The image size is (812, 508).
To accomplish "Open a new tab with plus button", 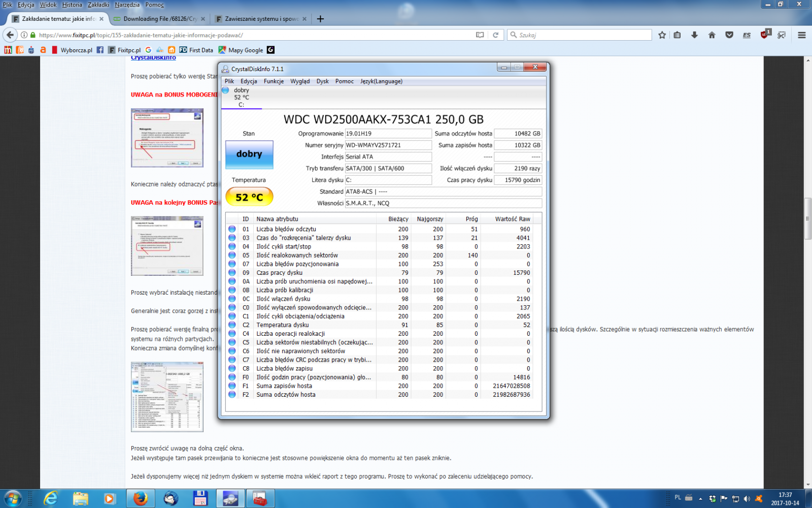I will (320, 19).
